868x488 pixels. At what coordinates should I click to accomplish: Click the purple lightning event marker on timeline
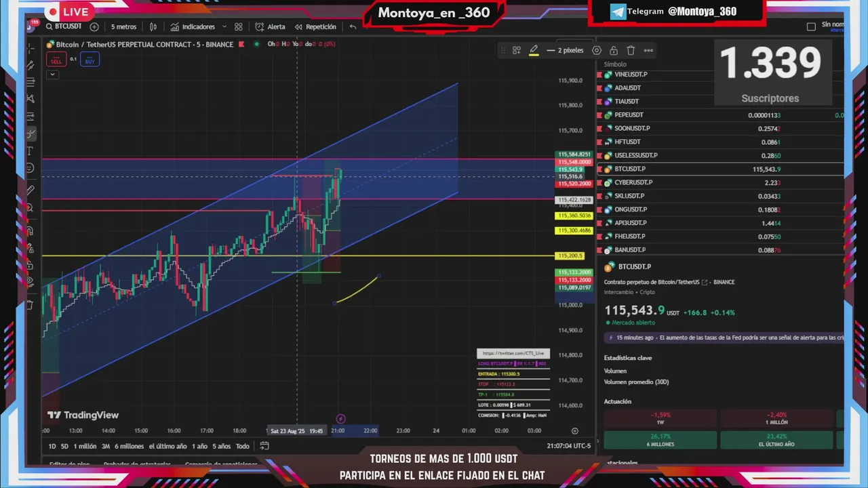tap(340, 419)
